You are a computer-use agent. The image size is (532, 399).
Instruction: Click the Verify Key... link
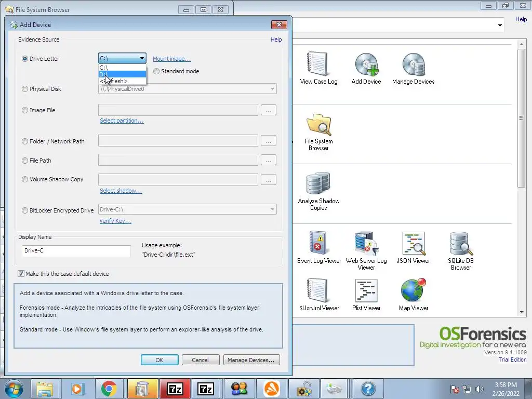pos(115,221)
